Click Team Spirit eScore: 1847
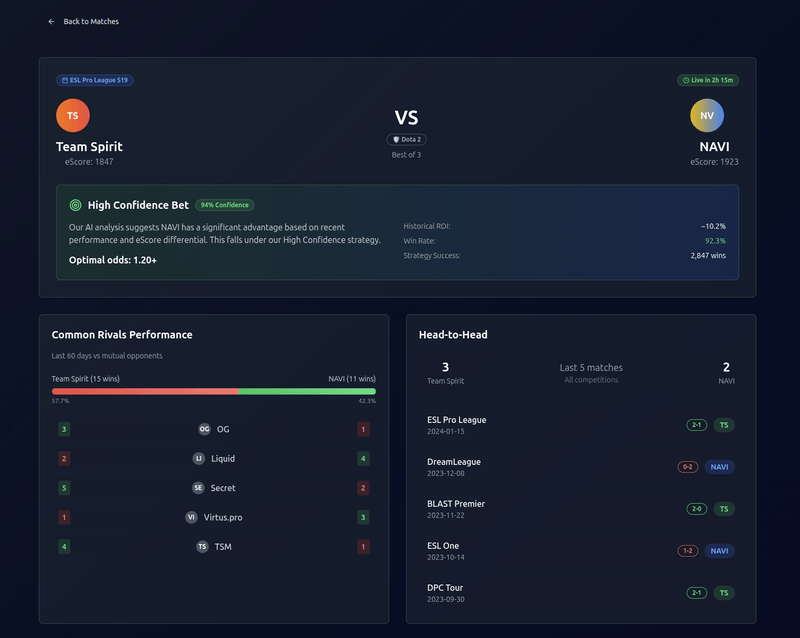The height and width of the screenshot is (638, 800). click(x=89, y=162)
